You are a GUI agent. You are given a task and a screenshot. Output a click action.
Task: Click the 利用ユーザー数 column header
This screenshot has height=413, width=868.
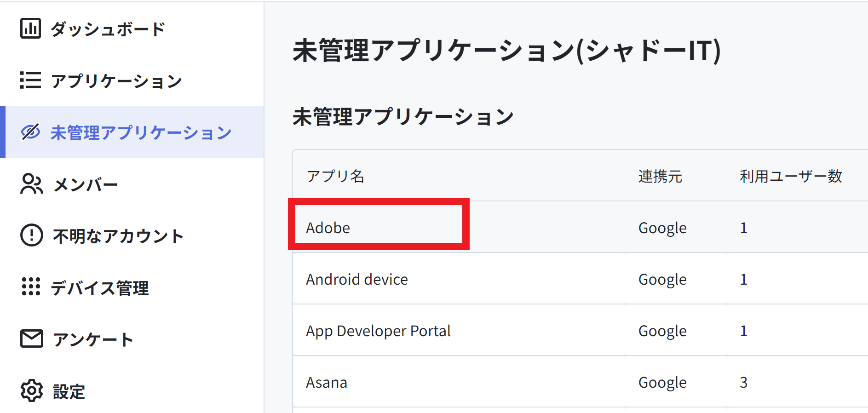[x=791, y=176]
